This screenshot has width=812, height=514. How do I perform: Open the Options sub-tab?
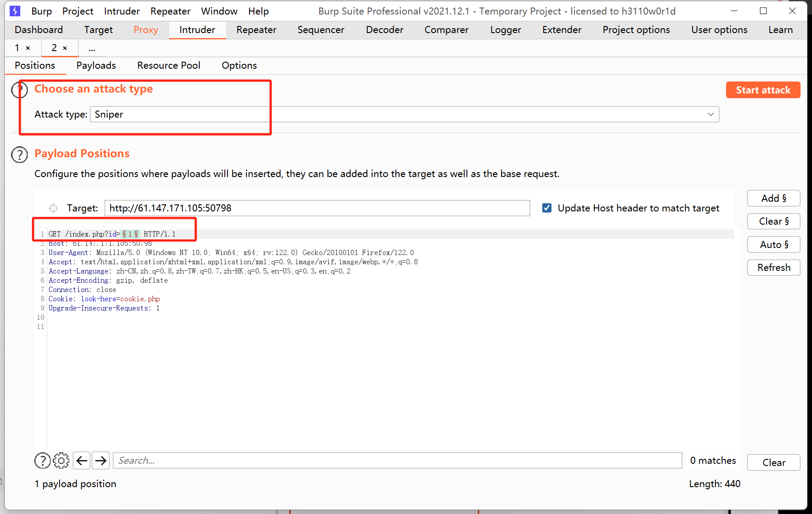click(239, 66)
